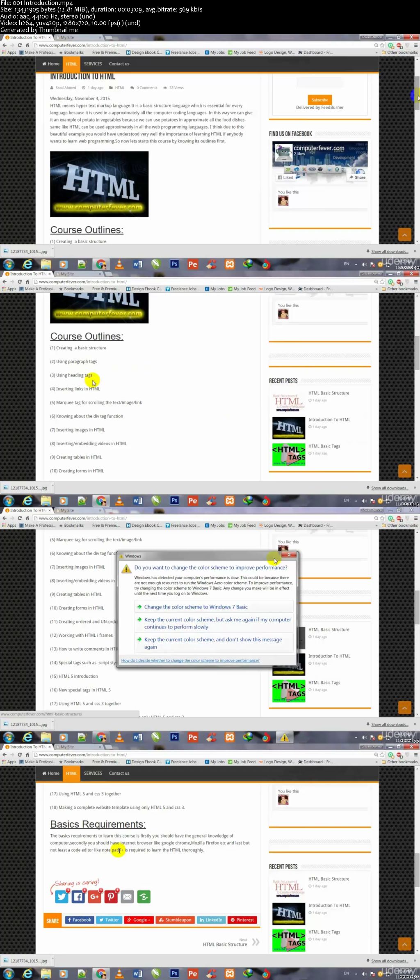The width and height of the screenshot is (420, 980).
Task: Click the red Pinterest button in the SHARE bar
Action: pyautogui.click(x=242, y=920)
